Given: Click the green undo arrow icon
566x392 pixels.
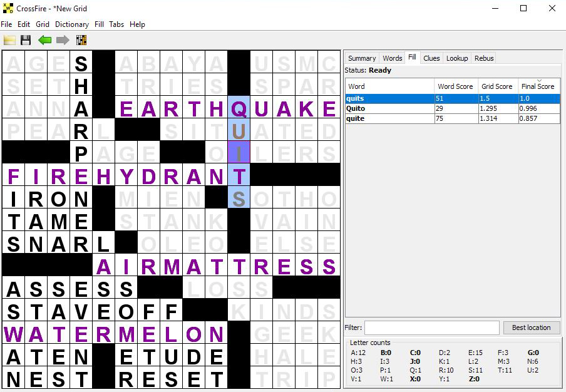Looking at the screenshot, I should pyautogui.click(x=44, y=40).
